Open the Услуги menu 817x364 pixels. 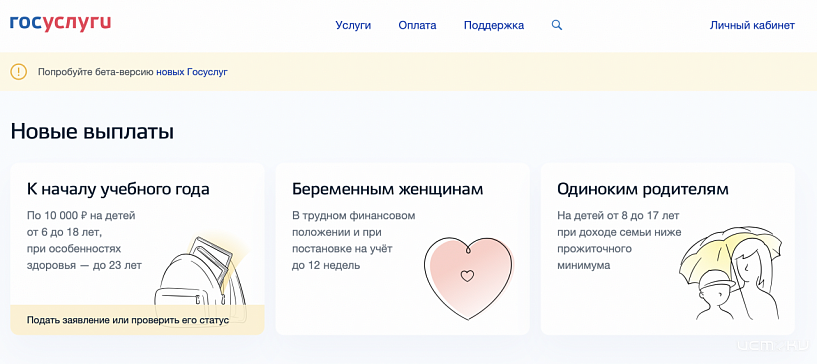coord(353,25)
